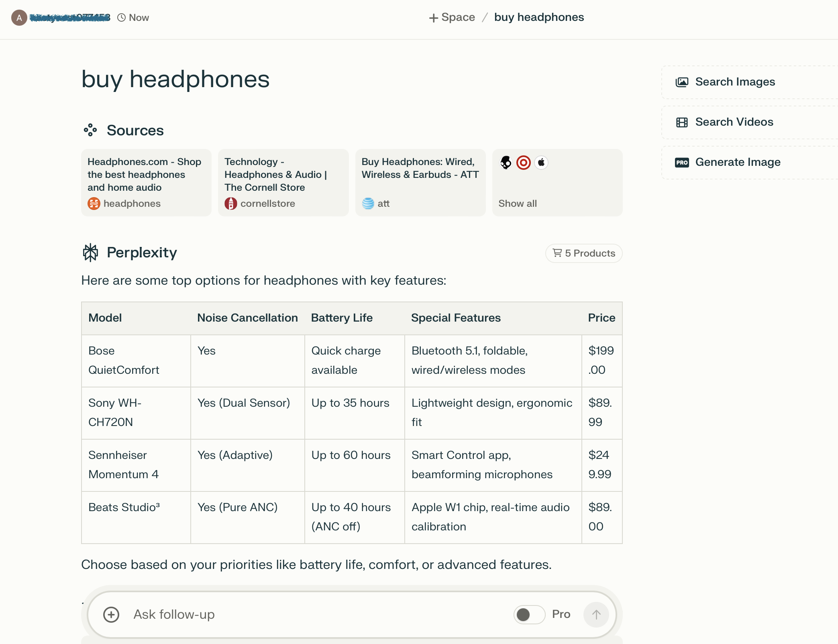Expand sources with Show all

[518, 204]
